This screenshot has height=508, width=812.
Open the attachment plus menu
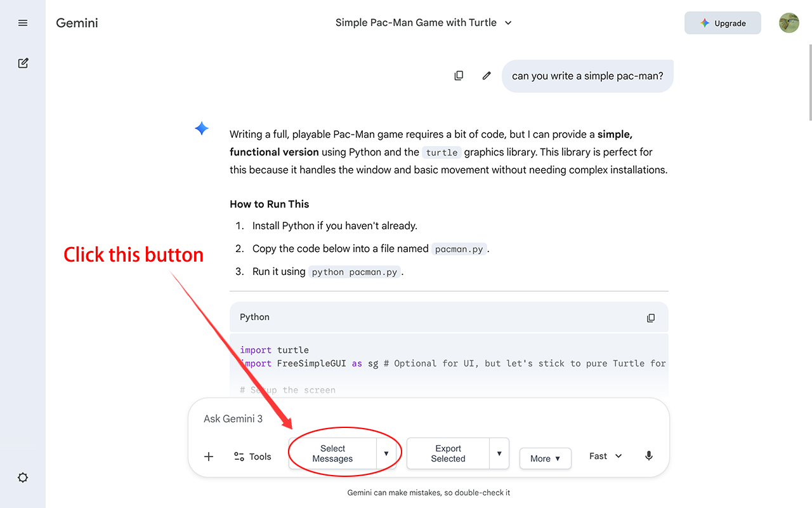[x=209, y=456]
